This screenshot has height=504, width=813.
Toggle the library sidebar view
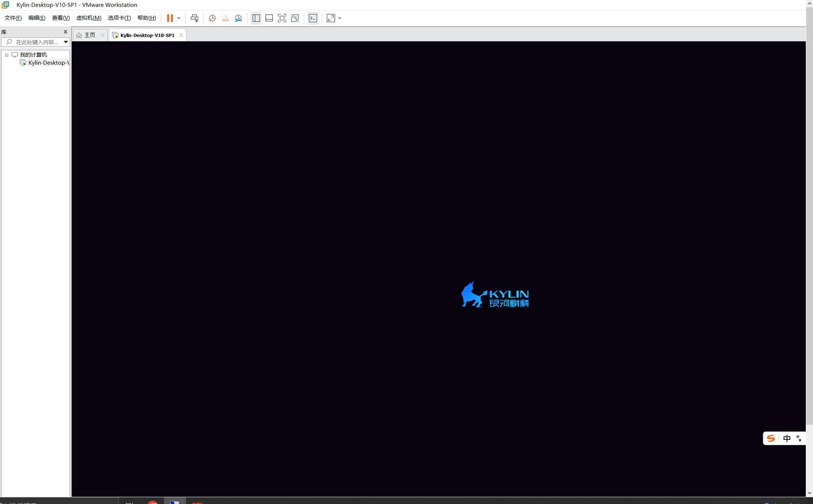coord(256,18)
